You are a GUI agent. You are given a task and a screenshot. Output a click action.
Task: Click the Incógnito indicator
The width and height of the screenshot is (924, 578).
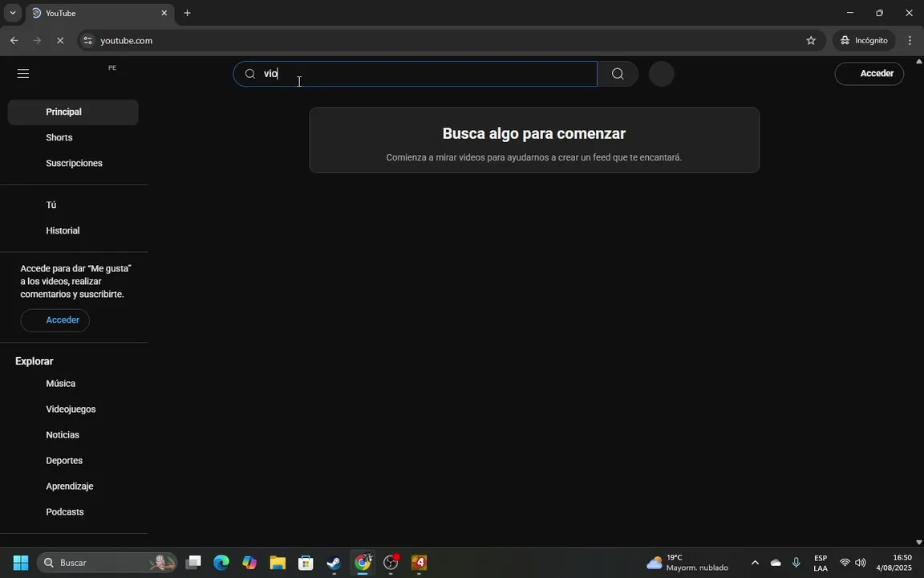tap(864, 41)
